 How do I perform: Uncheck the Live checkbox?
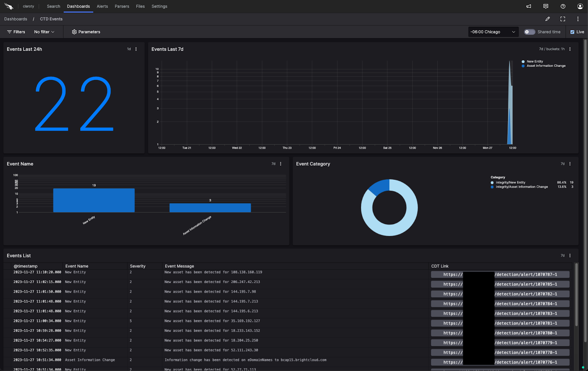pos(572,32)
